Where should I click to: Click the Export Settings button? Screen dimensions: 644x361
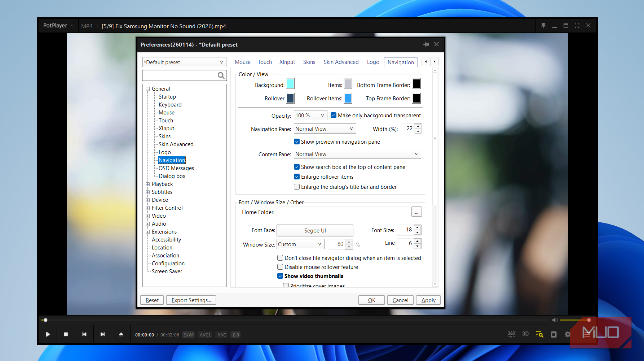tap(191, 300)
